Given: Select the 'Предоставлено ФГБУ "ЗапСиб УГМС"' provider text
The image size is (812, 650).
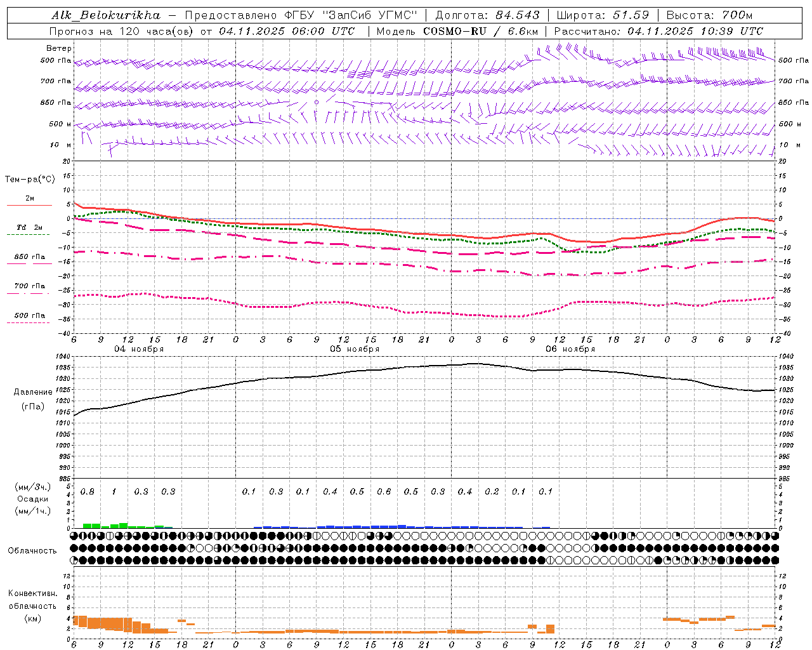Looking at the screenshot, I should [x=301, y=15].
